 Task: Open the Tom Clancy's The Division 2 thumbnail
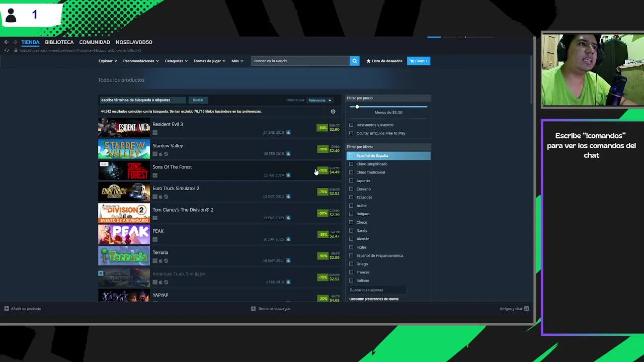(124, 213)
